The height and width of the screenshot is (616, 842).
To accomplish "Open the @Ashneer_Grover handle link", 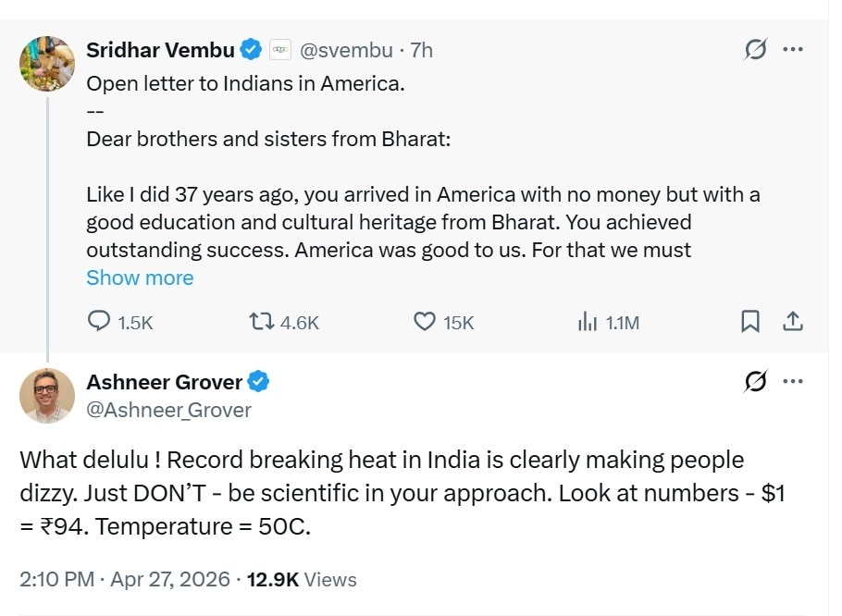I will click(x=168, y=410).
